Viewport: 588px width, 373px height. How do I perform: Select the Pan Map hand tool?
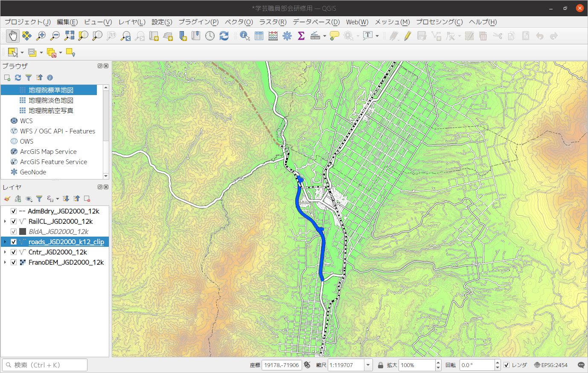(12, 36)
